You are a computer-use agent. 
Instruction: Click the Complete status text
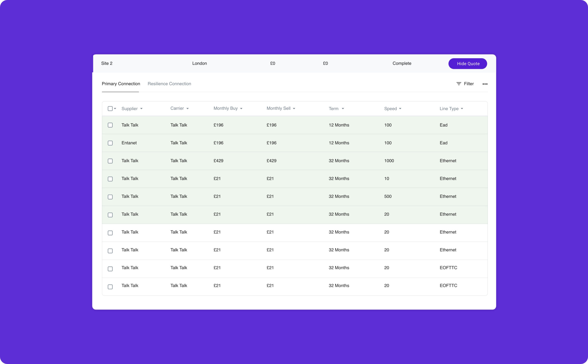pyautogui.click(x=402, y=63)
